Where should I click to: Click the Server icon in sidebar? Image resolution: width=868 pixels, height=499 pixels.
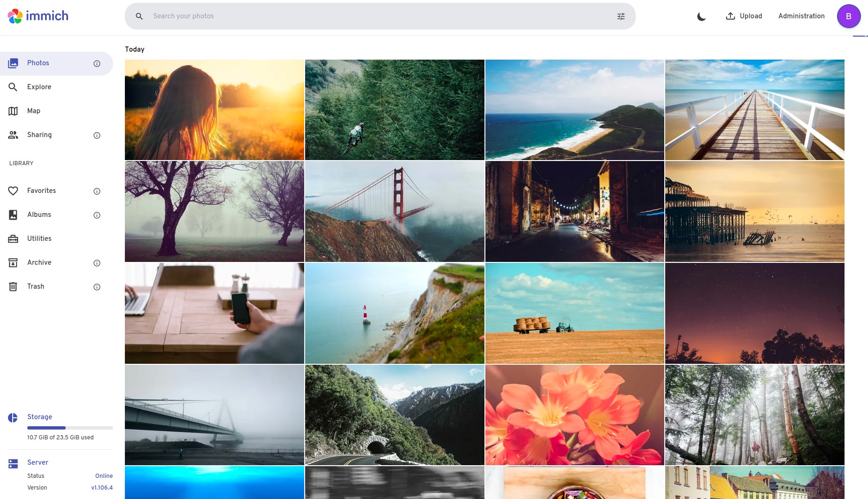[x=13, y=464]
